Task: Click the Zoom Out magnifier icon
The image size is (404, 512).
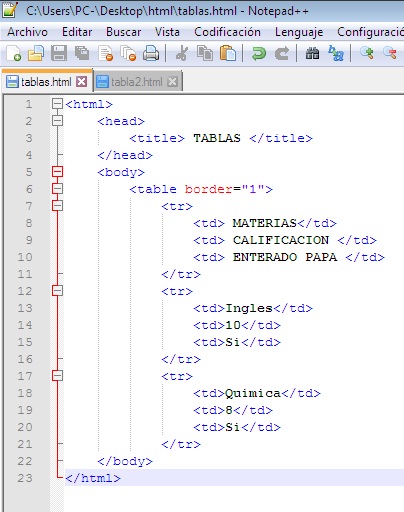Action: (x=390, y=53)
